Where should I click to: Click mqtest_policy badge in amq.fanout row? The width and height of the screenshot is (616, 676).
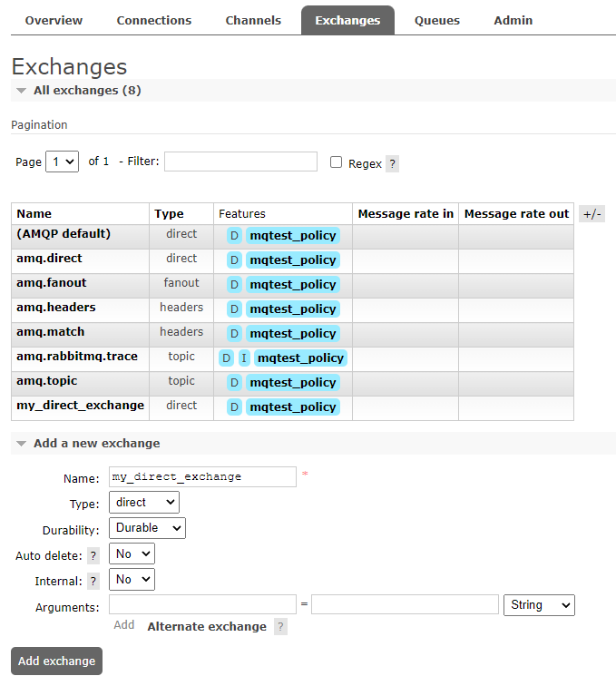point(292,285)
